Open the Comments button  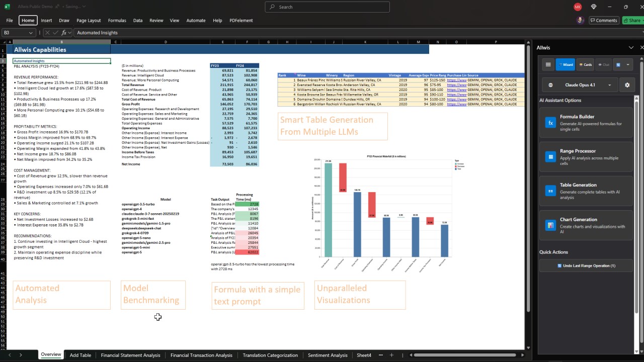coord(603,21)
